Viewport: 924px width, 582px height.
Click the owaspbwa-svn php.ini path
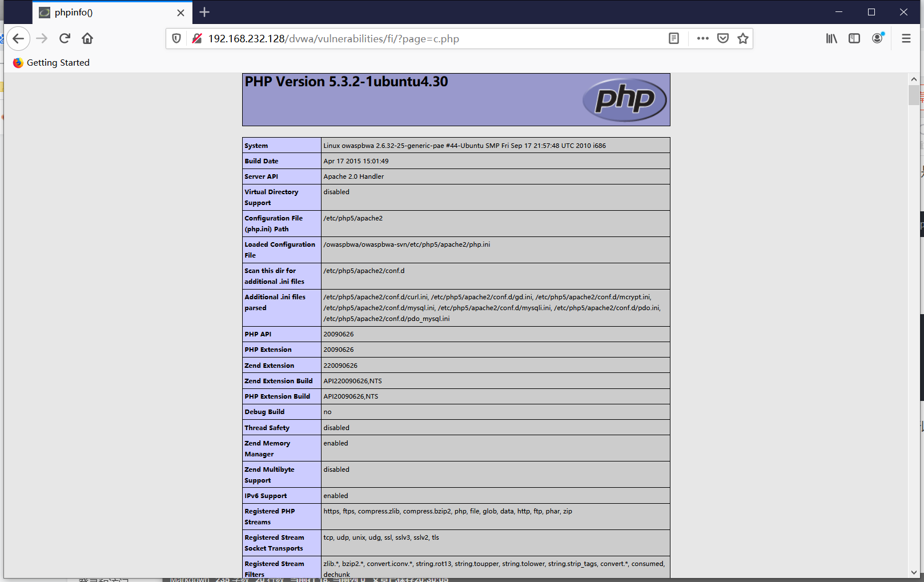[407, 244]
